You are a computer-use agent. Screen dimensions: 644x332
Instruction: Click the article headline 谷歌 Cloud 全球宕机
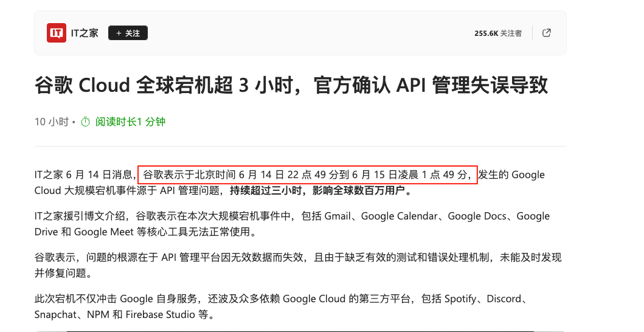(x=291, y=85)
